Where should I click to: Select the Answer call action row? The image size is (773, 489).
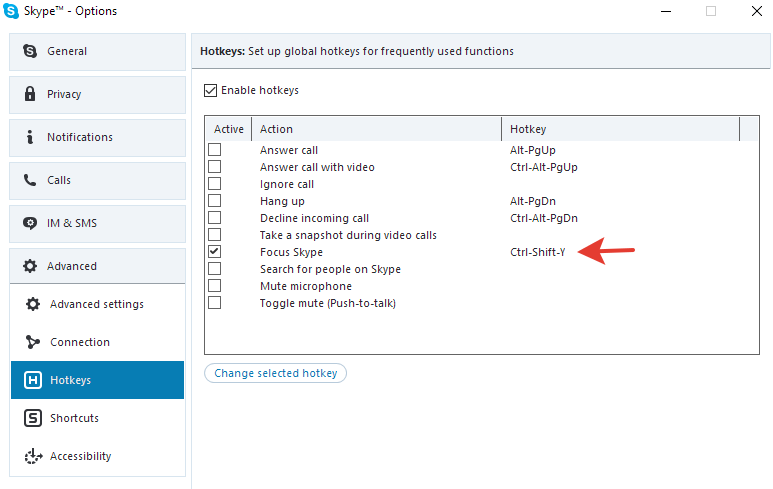click(289, 150)
